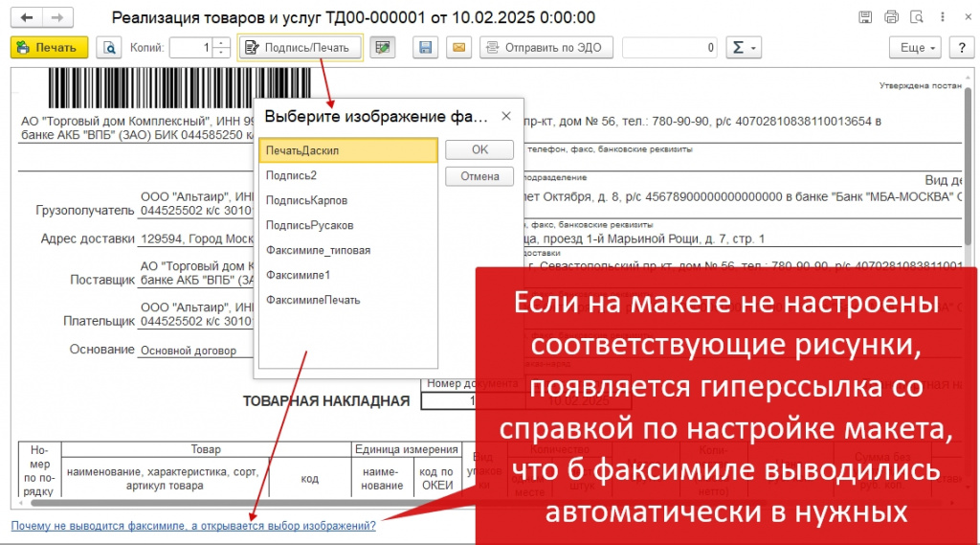This screenshot has height=545, width=980.
Task: Close the Выберите изображение dialog
Action: pyautogui.click(x=506, y=116)
